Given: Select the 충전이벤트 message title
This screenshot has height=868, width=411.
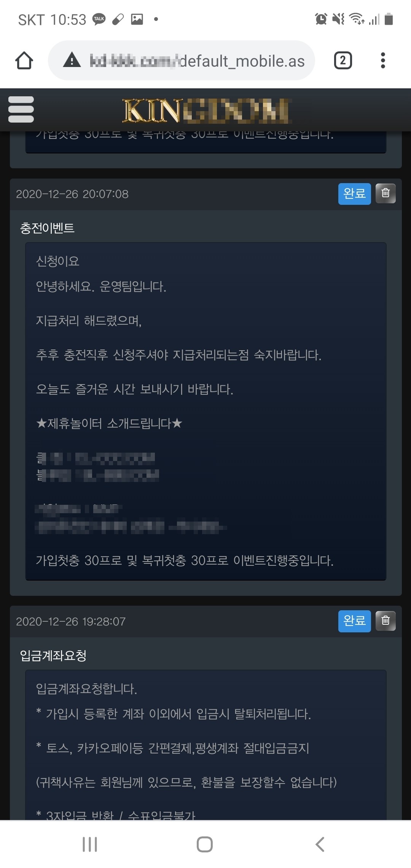Looking at the screenshot, I should (x=47, y=228).
